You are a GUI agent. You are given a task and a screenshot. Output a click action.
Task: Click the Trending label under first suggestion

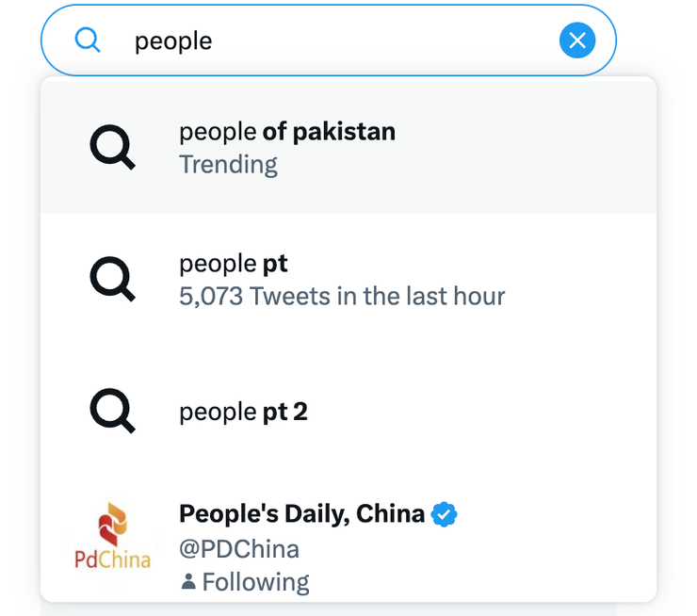[228, 165]
